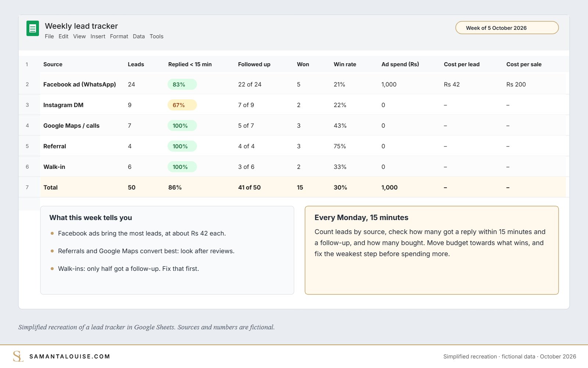Select the Weekly lead tracker title
Viewport: 588px width, 368px height.
pyautogui.click(x=81, y=26)
